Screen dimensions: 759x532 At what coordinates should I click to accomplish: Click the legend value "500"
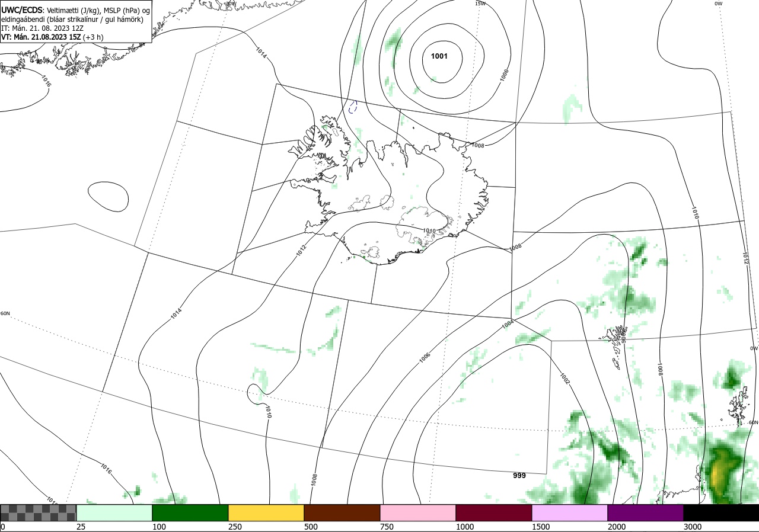311,527
